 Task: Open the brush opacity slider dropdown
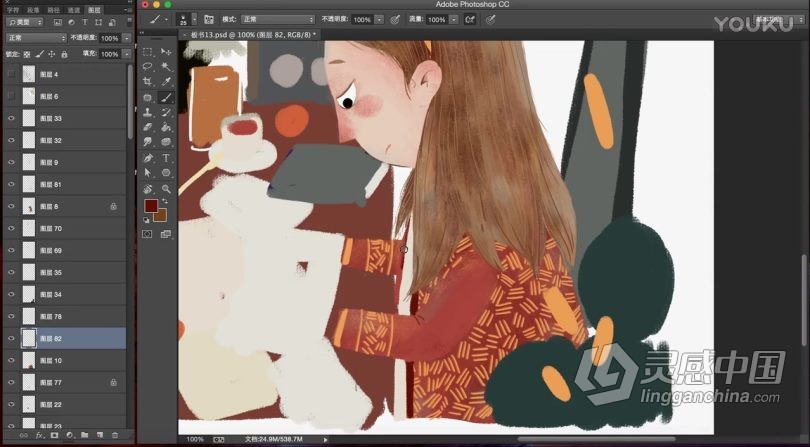point(379,19)
